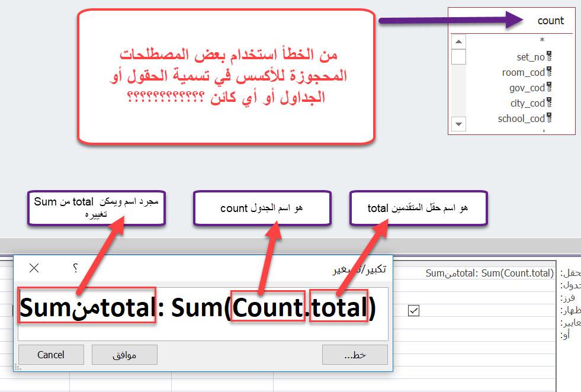Screen dimensions: 581x392
Task: Click the field list scrollbar thumb
Action: (x=458, y=57)
